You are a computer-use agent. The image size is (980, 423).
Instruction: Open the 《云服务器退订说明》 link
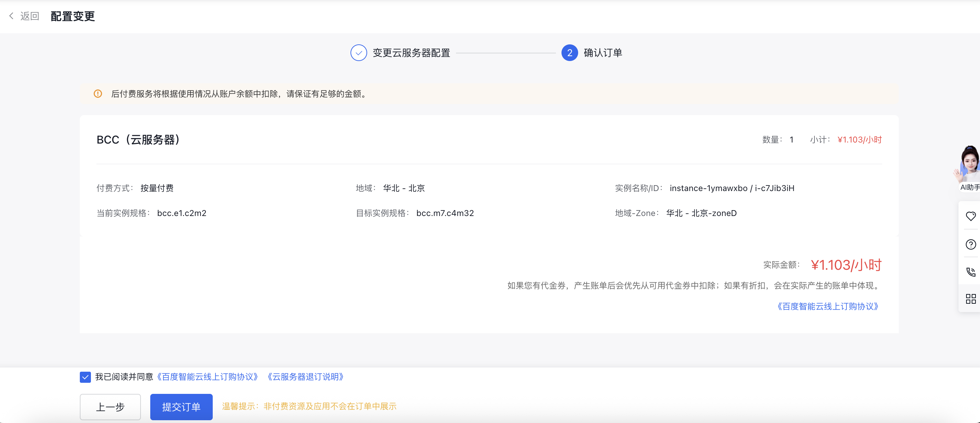tap(305, 377)
